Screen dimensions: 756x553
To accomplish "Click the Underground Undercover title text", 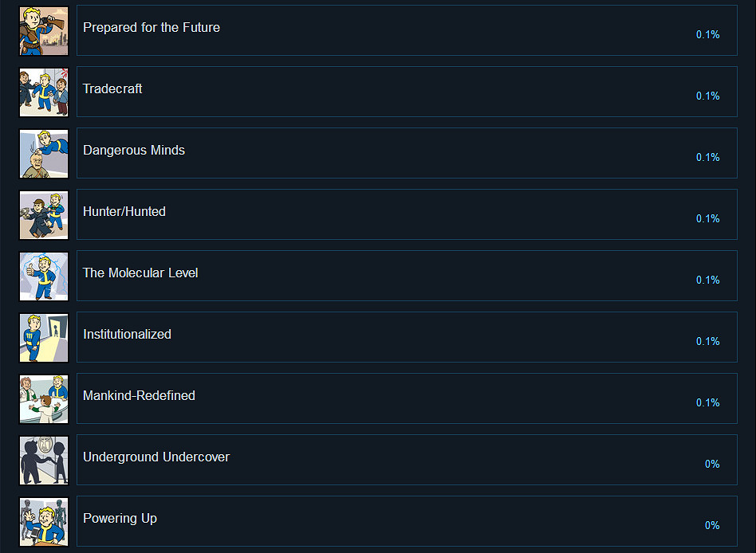I will tap(156, 457).
